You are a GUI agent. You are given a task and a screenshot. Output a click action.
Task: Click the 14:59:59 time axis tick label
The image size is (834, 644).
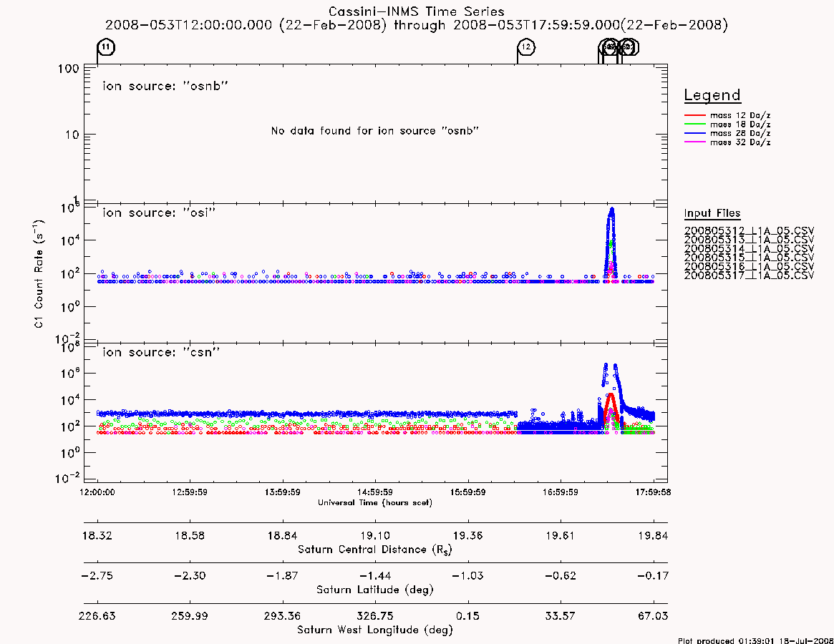click(375, 492)
